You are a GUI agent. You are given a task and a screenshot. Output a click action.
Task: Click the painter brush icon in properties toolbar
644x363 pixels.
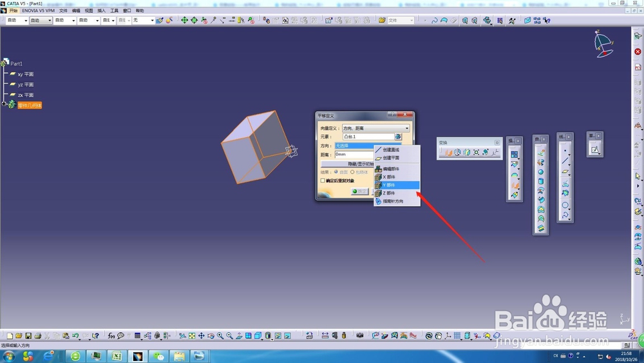(x=159, y=20)
